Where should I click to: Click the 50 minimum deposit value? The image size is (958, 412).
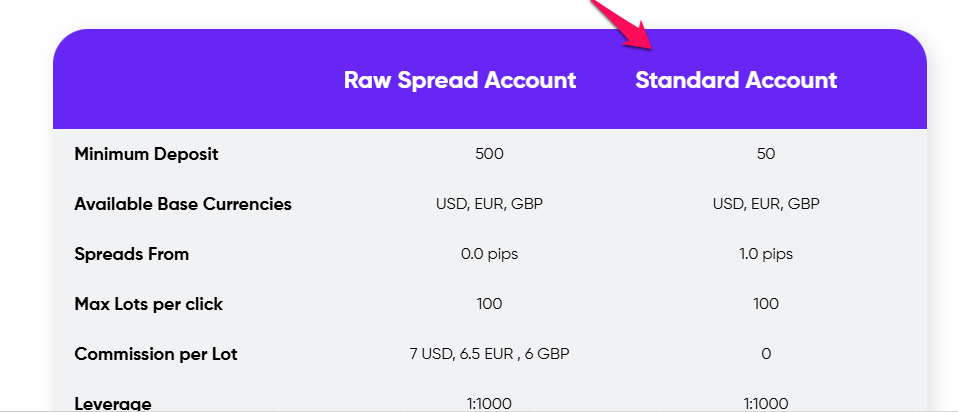point(766,154)
